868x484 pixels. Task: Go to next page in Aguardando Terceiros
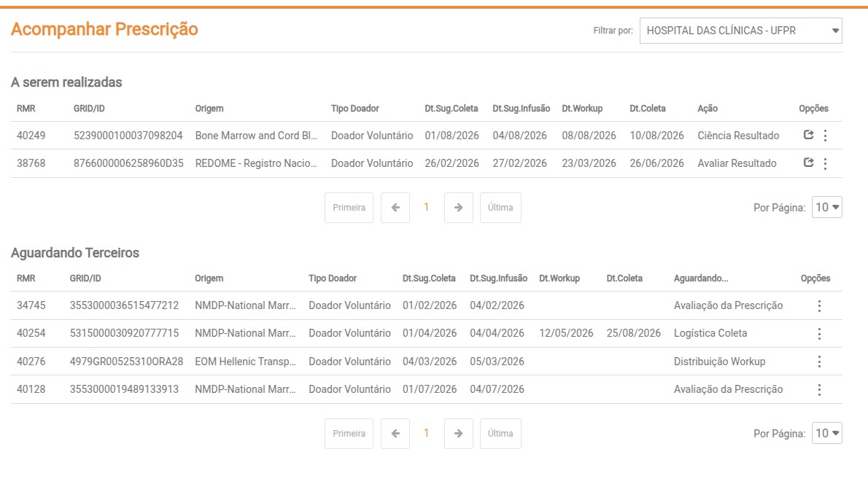click(x=458, y=434)
